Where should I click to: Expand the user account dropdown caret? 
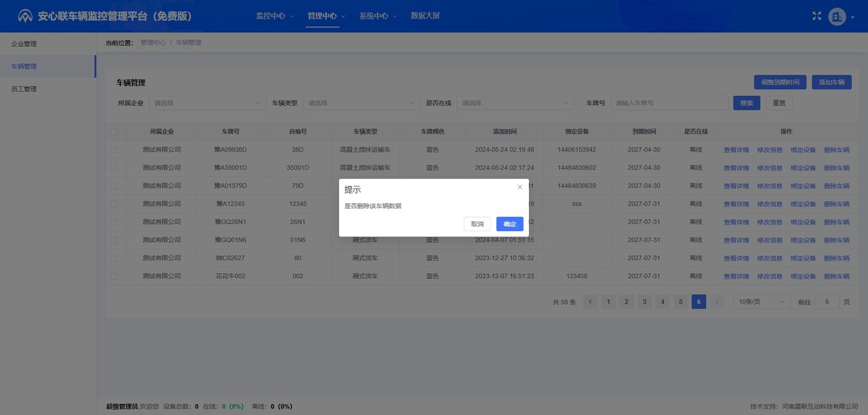click(x=852, y=17)
